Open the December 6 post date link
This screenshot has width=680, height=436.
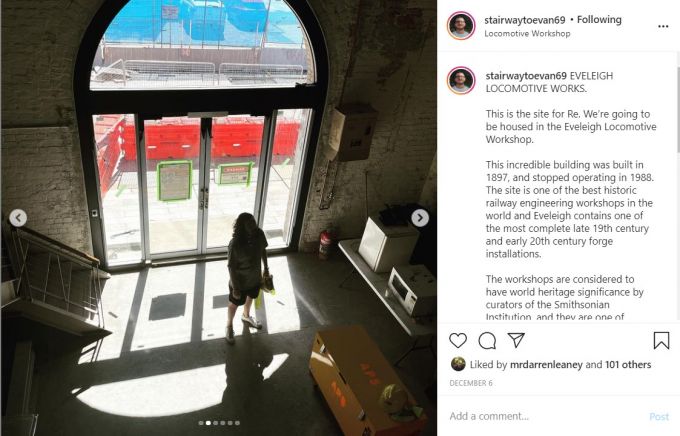pos(471,383)
